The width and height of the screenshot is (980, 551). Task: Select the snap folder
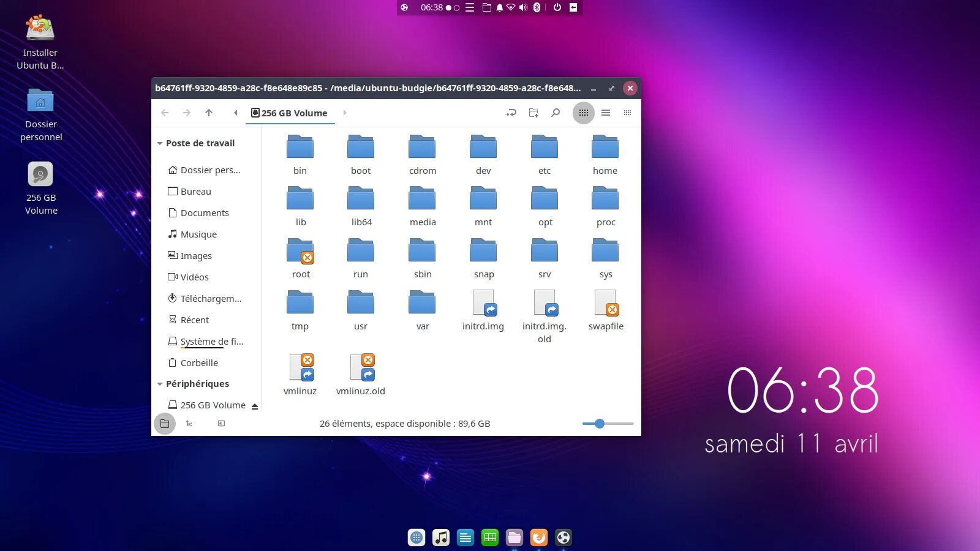click(x=483, y=259)
